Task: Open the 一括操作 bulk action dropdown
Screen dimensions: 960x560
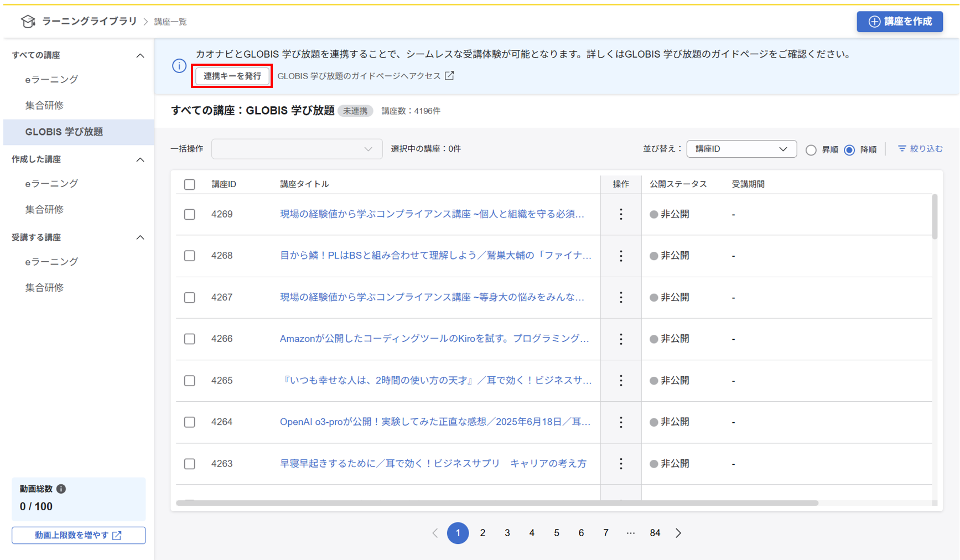Action: click(297, 149)
